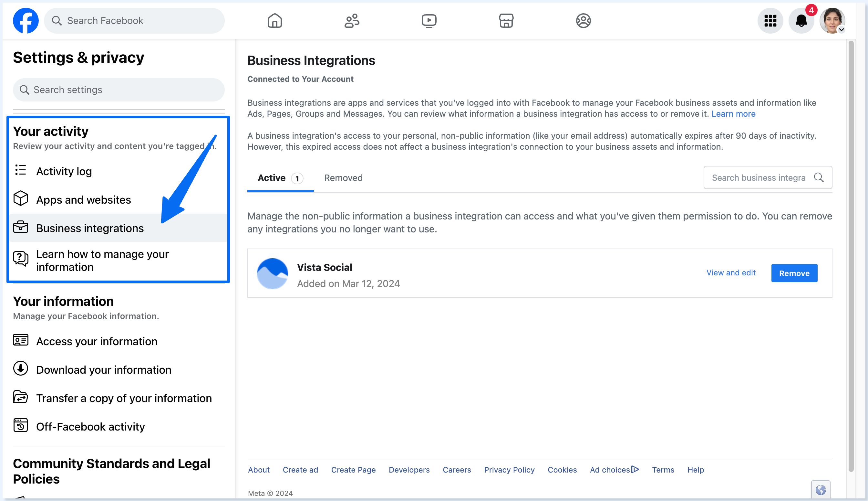Open the apps grid menu icon
Image resolution: width=868 pixels, height=501 pixels.
click(770, 21)
